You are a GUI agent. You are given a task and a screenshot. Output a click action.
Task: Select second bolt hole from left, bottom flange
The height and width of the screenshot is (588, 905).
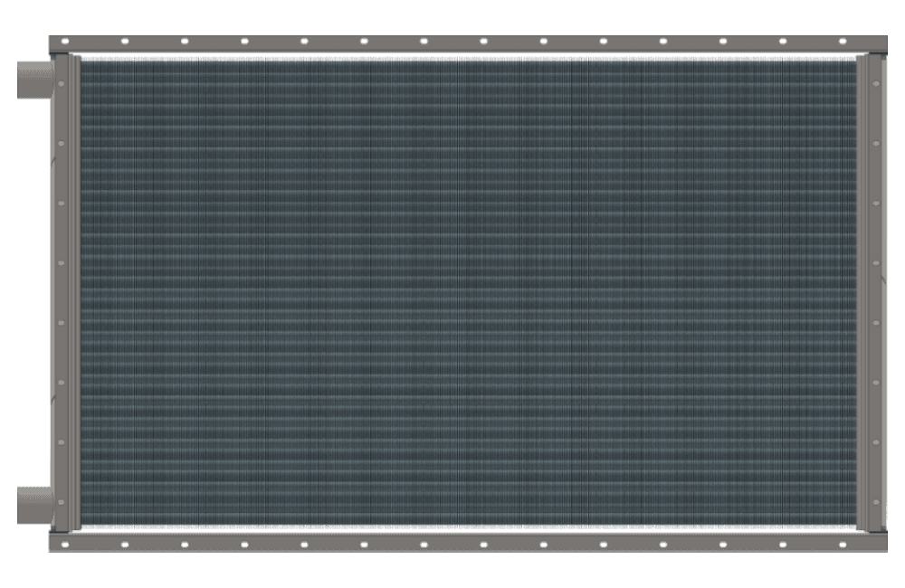click(x=125, y=545)
